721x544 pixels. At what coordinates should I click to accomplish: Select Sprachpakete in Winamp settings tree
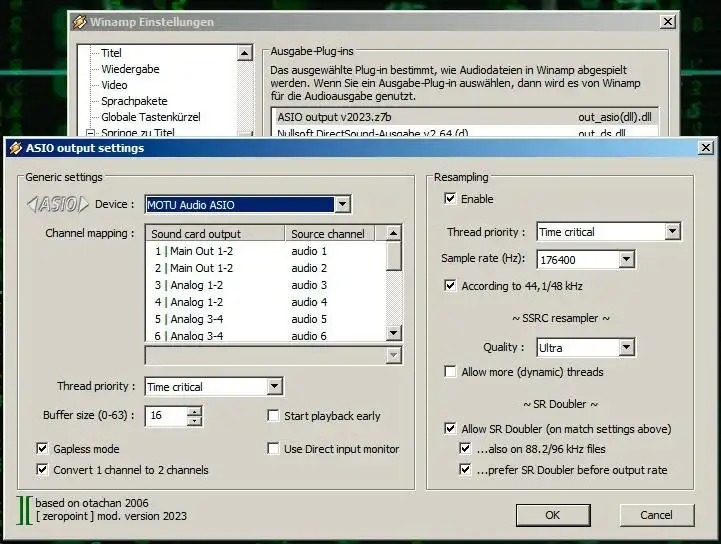coord(134,101)
